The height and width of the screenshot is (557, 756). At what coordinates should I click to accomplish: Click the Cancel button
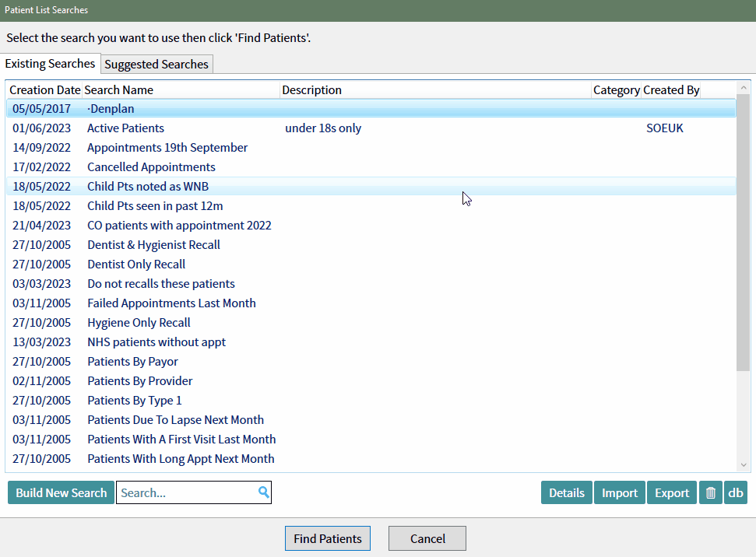(x=427, y=538)
